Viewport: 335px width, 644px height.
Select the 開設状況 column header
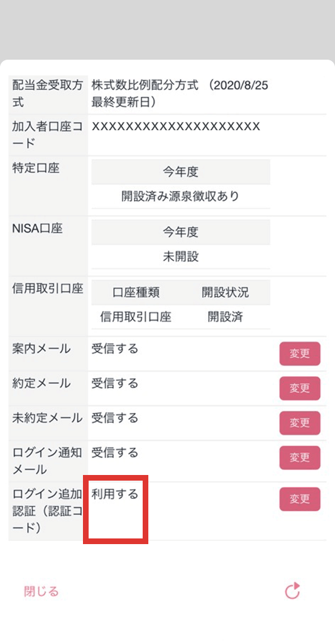[x=225, y=293]
